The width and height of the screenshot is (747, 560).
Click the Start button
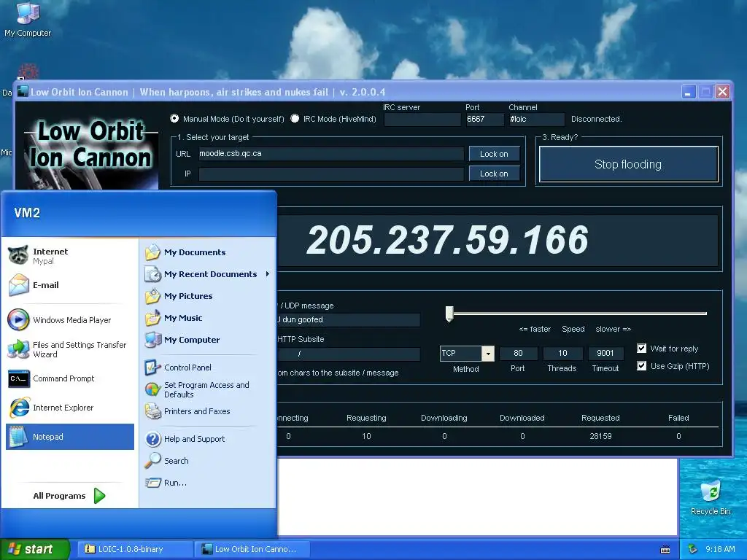tap(34, 549)
